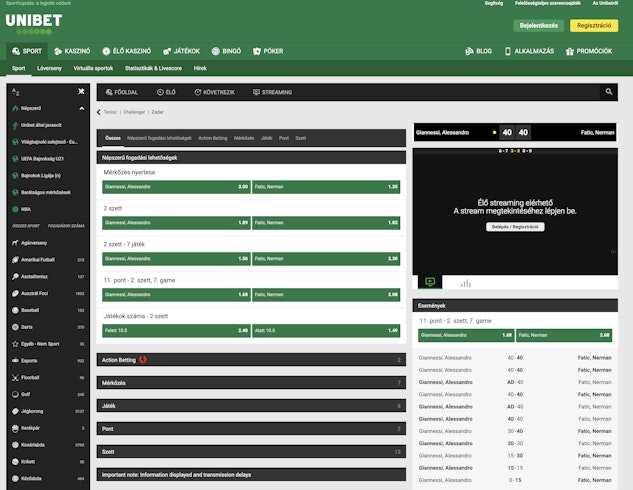Click the UEFA Bajnokság U21 football icon
Image resolution: width=633 pixels, height=490 pixels.
15,159
